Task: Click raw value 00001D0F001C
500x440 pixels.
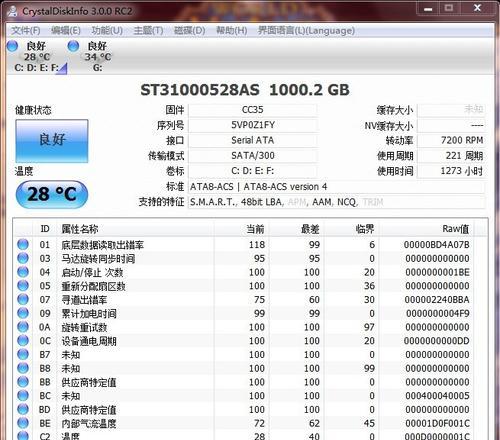Action: (x=437, y=423)
